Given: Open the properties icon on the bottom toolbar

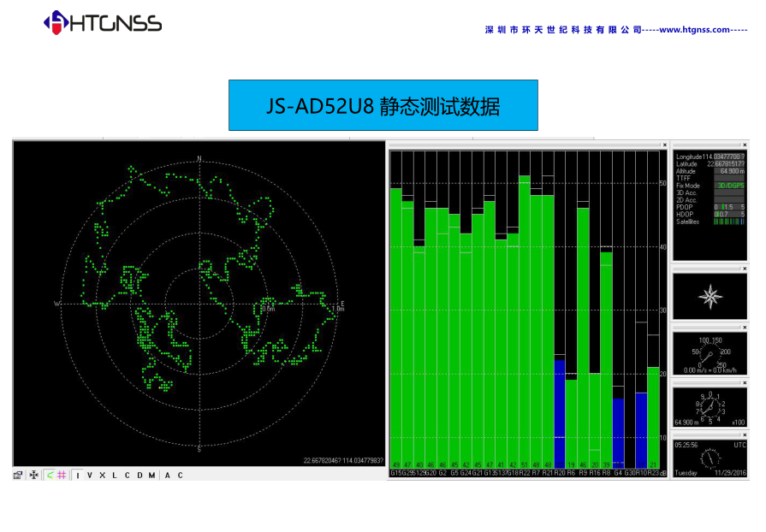Looking at the screenshot, I should pos(18,475).
